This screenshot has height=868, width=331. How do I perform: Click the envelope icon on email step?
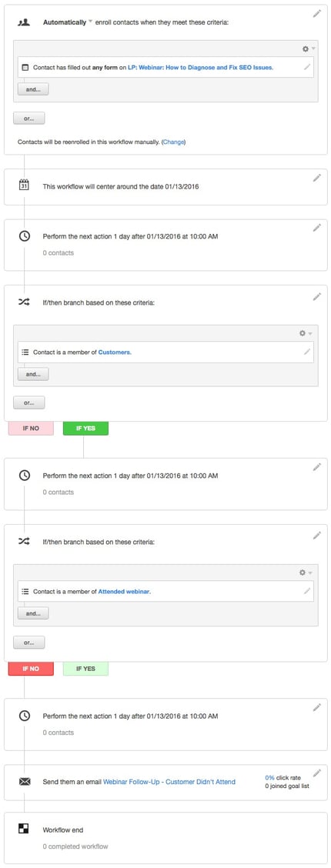25,782
